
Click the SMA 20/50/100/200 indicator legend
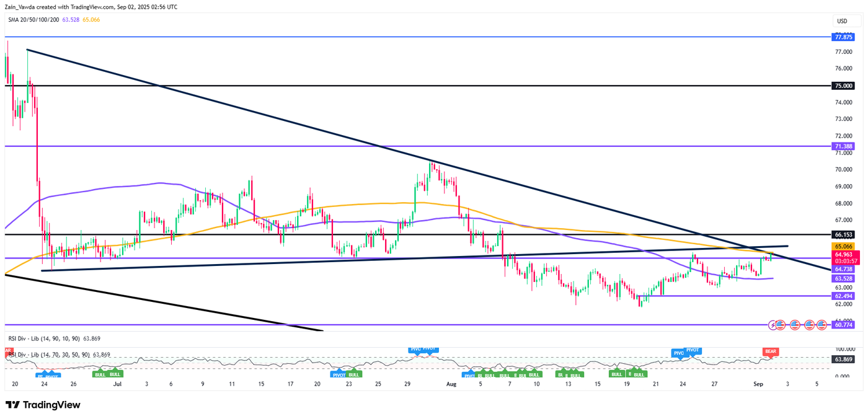33,20
